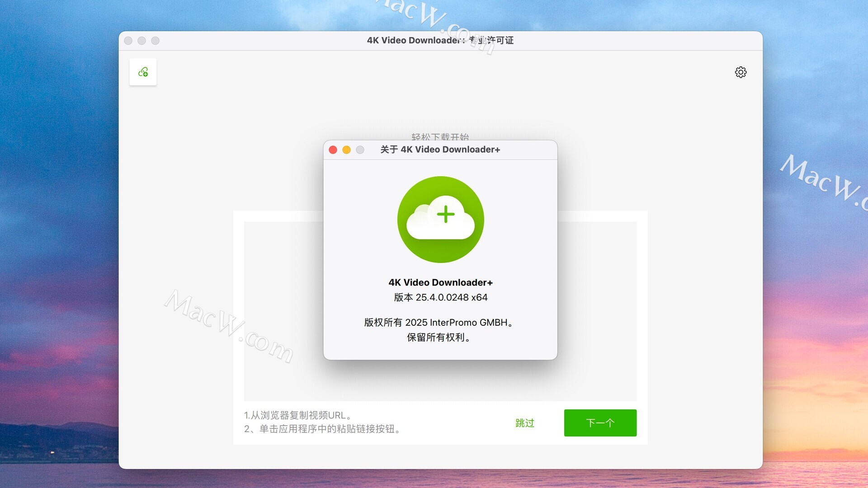Open settings with the gear icon

pyautogui.click(x=741, y=72)
